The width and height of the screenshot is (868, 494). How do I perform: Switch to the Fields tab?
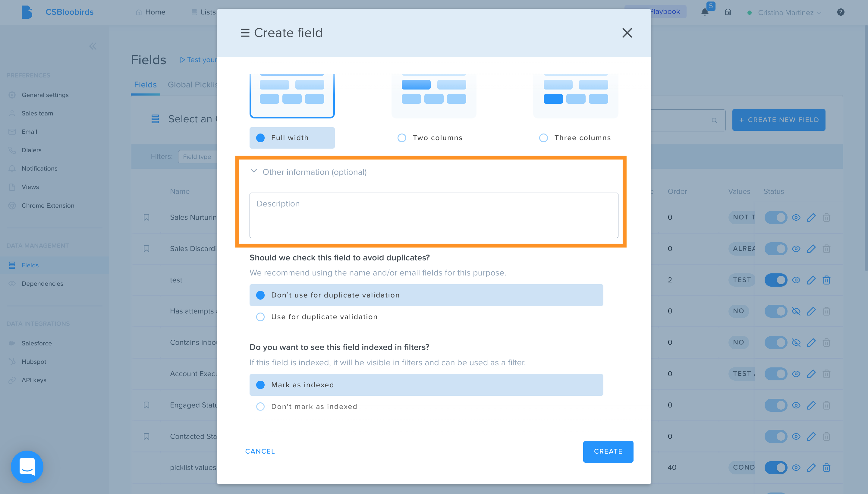click(145, 85)
